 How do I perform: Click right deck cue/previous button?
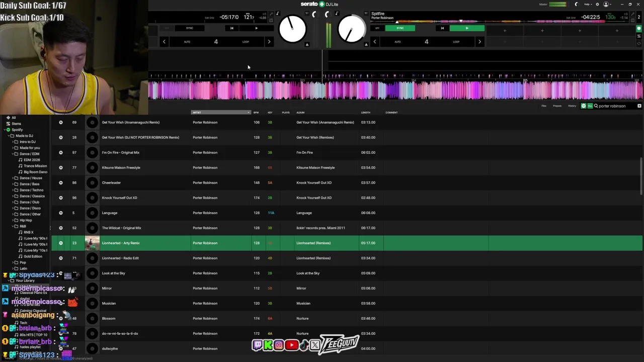(442, 28)
